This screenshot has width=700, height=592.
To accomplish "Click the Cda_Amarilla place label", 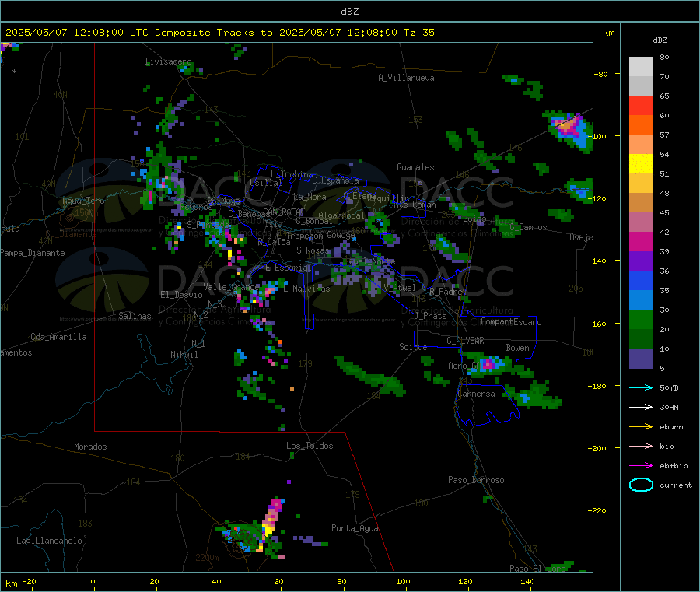I will point(58,337).
